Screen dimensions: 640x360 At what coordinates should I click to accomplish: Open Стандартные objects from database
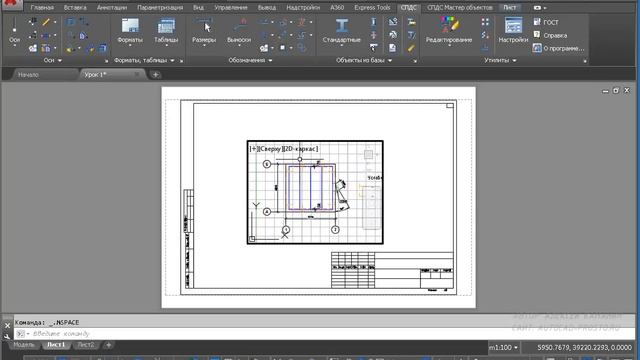(342, 31)
